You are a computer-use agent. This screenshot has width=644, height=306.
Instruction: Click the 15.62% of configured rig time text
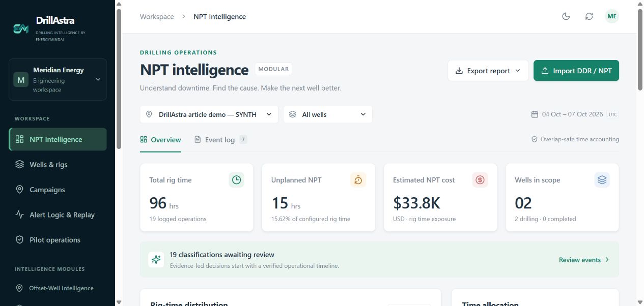coord(311,219)
